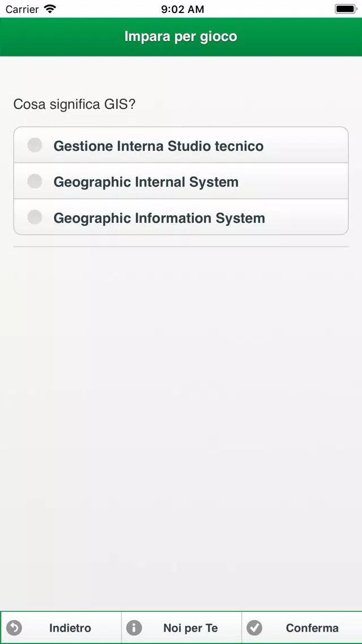Open the Noi per Te label
This screenshot has height=644, width=362.
coord(190,628)
